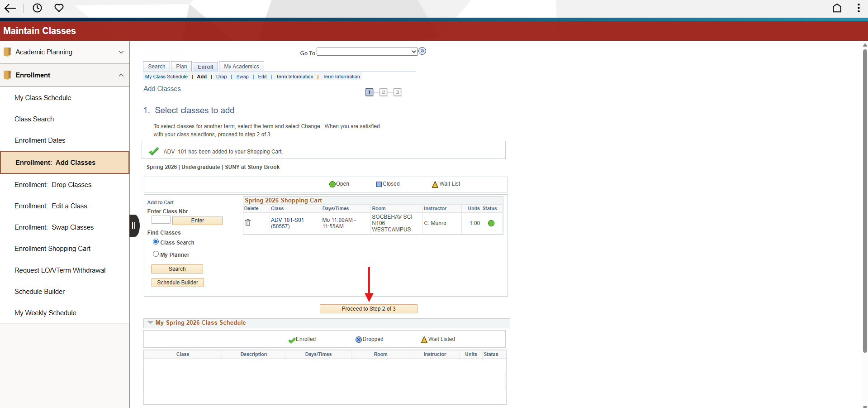The width and height of the screenshot is (868, 408).
Task: Click the Enter Class Nbr field
Action: (161, 220)
